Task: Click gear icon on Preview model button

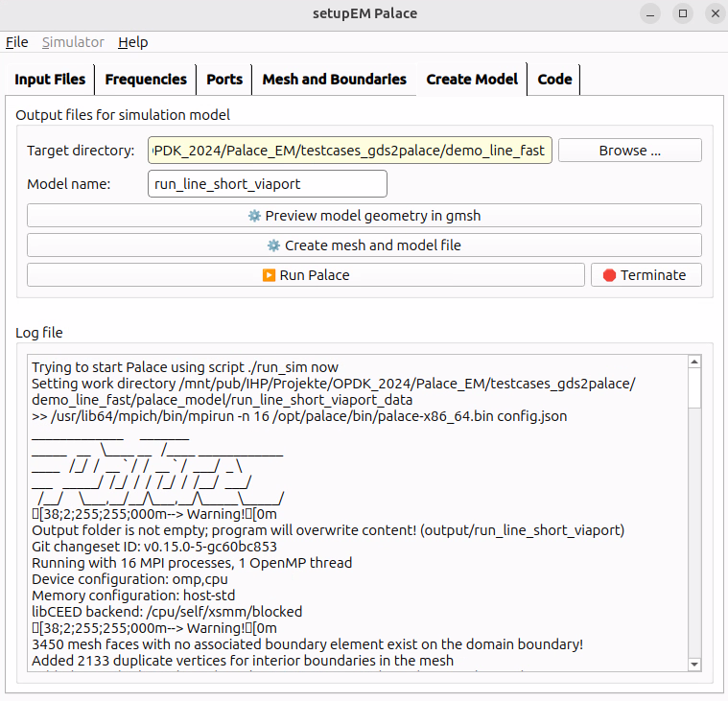Action: (254, 216)
